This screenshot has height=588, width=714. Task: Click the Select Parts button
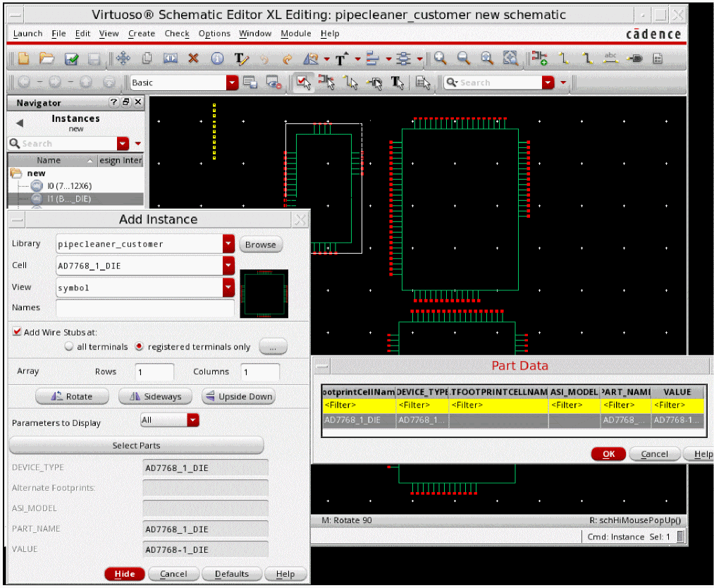pos(136,446)
